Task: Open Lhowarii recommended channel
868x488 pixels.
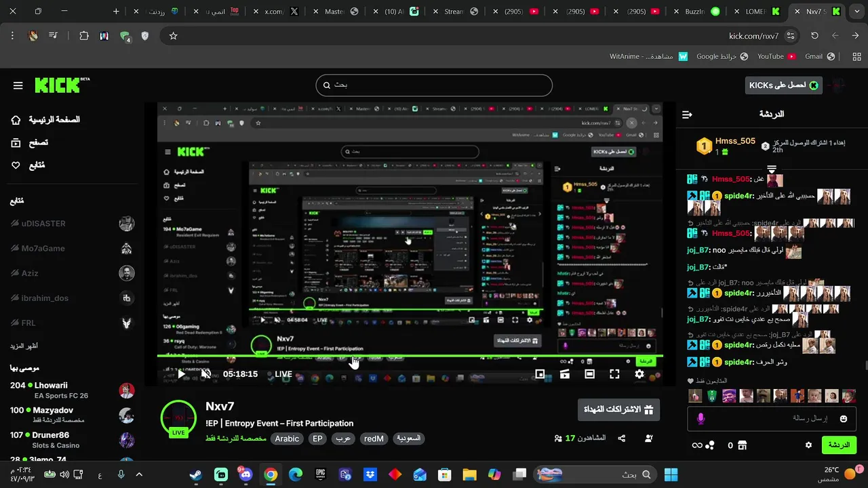Action: (x=73, y=390)
